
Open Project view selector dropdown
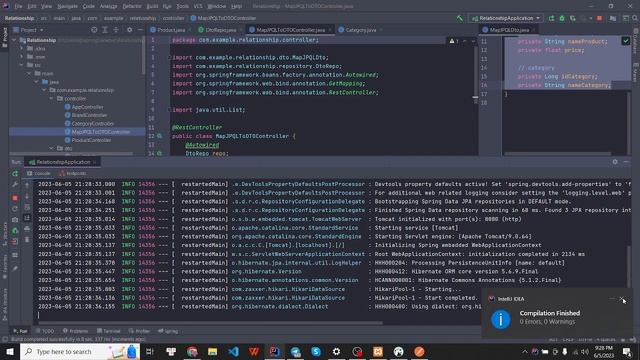click(28, 30)
